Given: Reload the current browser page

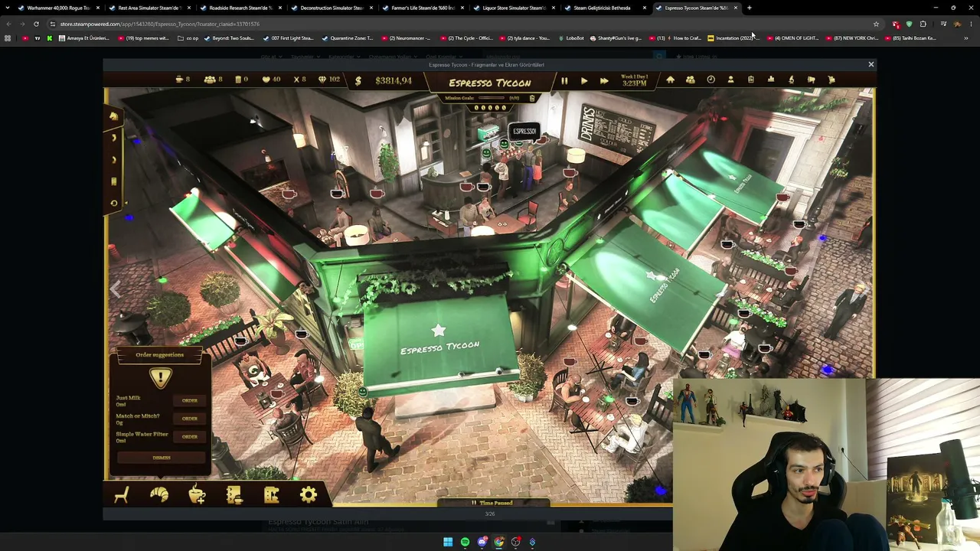Looking at the screenshot, I should tap(36, 24).
